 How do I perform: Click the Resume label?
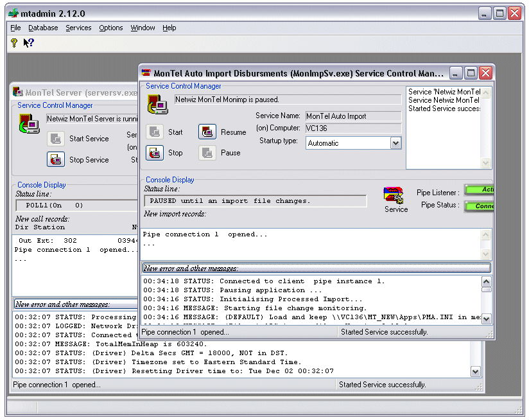coord(234,132)
